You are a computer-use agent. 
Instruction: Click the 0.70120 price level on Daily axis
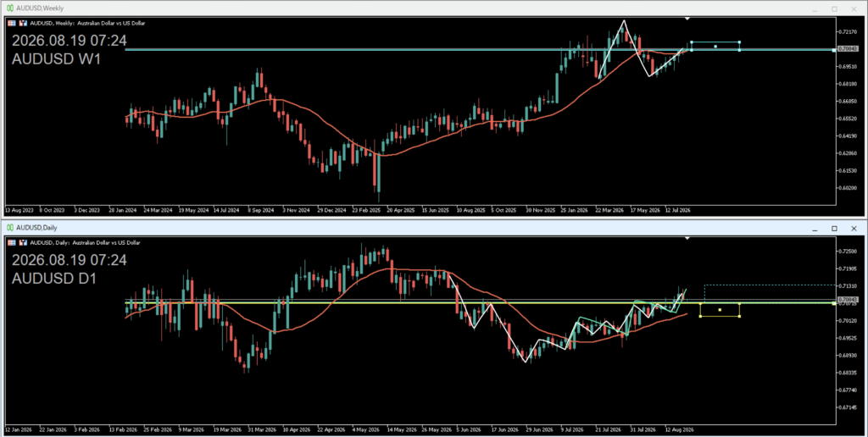click(x=848, y=320)
